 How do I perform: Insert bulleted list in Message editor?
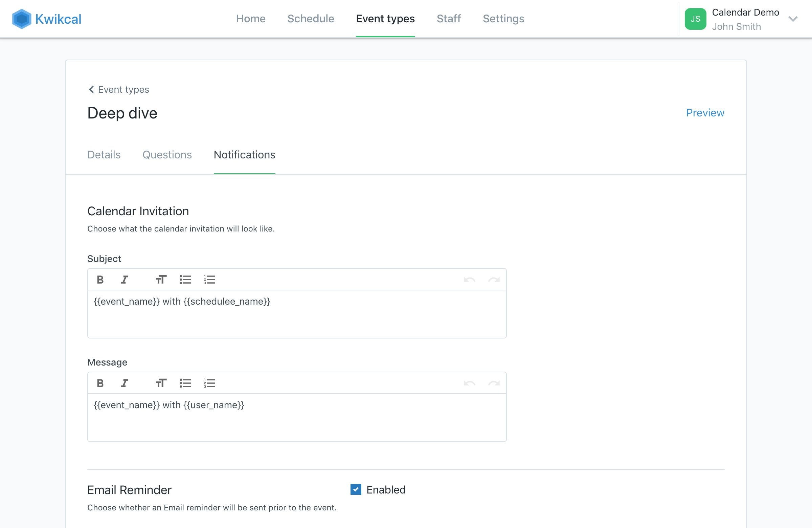coord(185,383)
